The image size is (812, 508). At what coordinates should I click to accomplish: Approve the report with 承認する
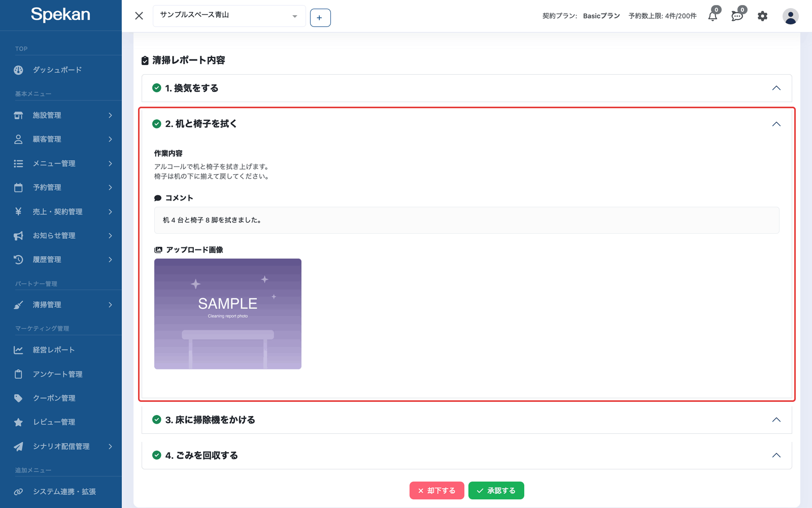[x=496, y=491]
